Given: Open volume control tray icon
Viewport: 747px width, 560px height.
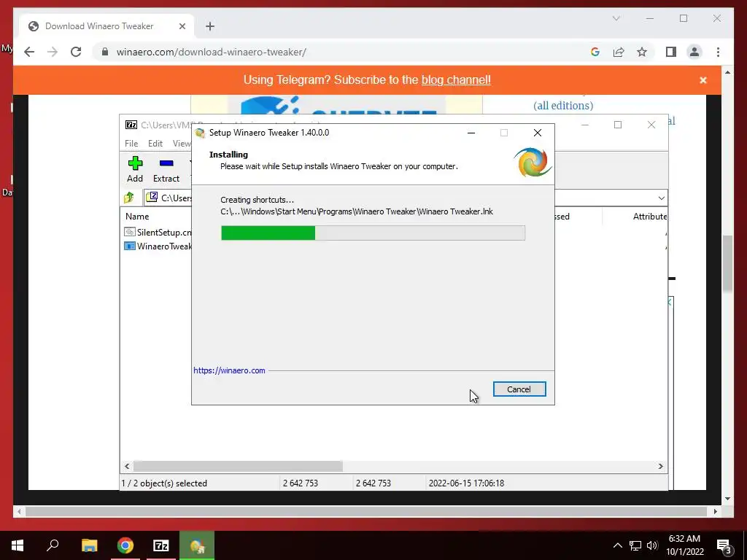Looking at the screenshot, I should tap(652, 545).
